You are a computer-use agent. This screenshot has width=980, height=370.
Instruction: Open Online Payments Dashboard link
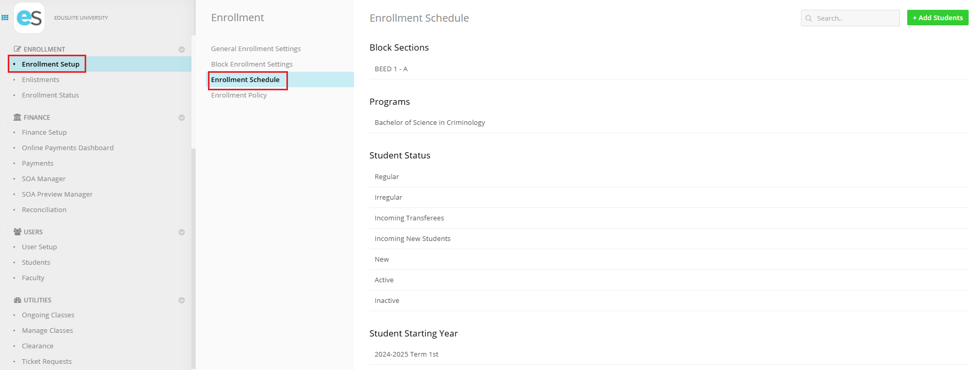click(x=68, y=148)
